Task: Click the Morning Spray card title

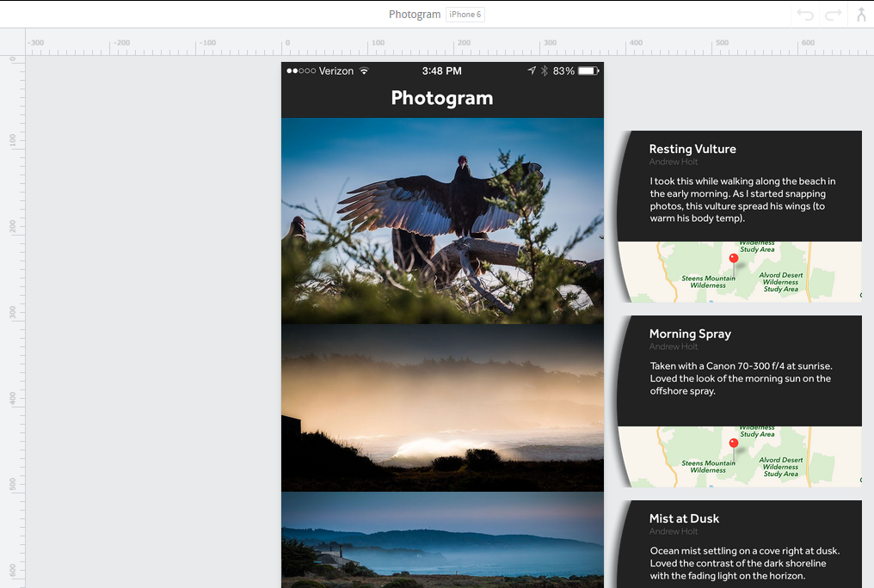Action: coord(690,334)
